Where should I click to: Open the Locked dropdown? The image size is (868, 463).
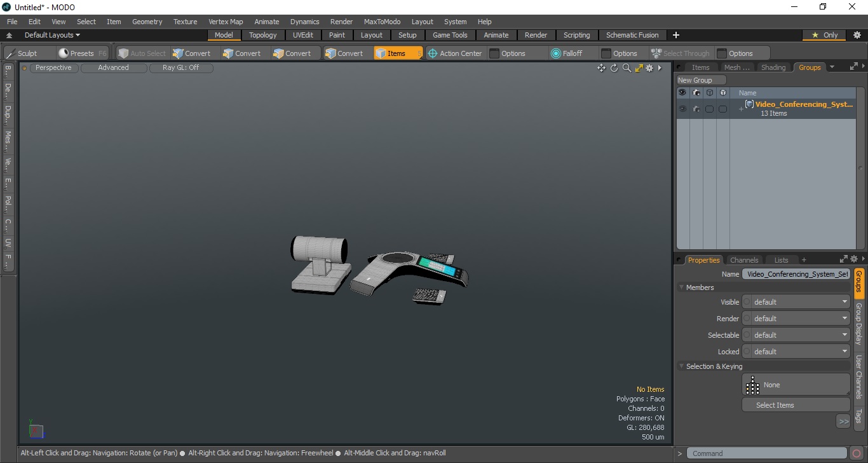click(796, 352)
